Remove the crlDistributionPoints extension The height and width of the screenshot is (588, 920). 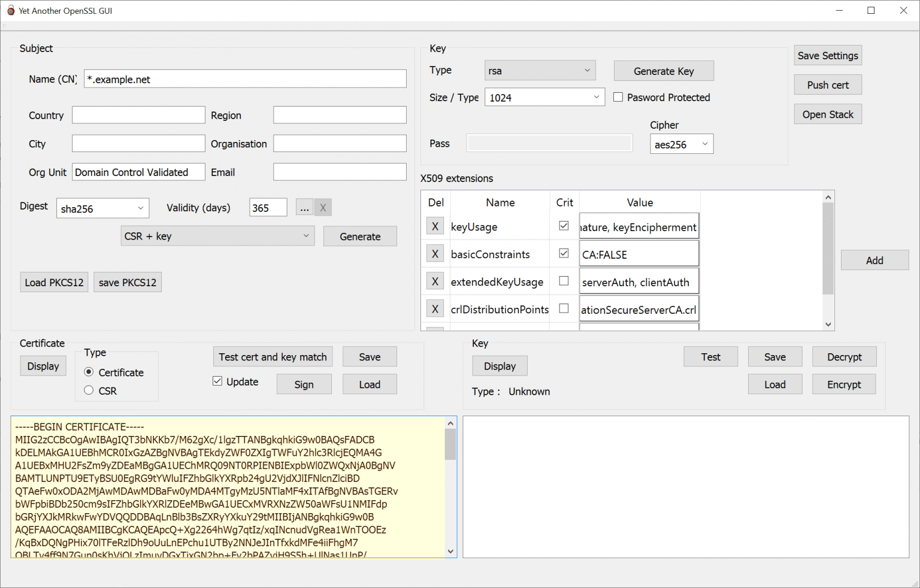pos(435,308)
